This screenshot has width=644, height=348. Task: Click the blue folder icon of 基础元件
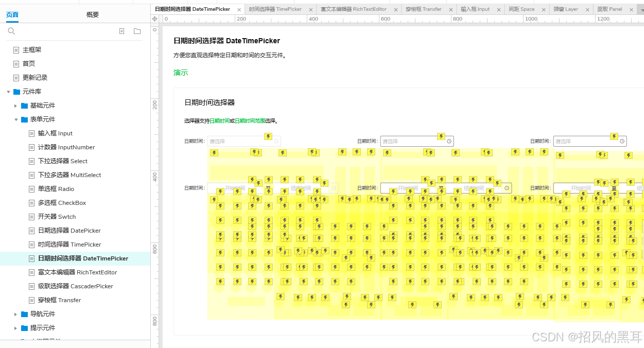24,106
